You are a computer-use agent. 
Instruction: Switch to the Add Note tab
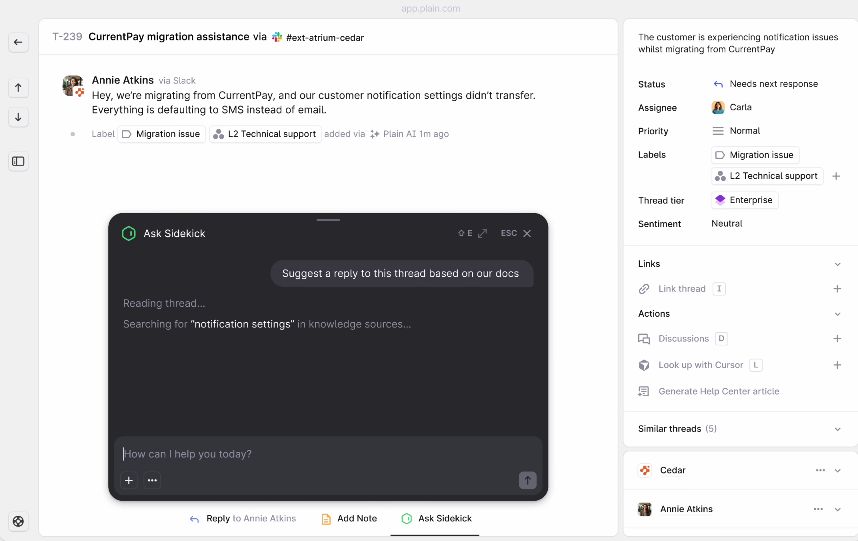tap(349, 519)
